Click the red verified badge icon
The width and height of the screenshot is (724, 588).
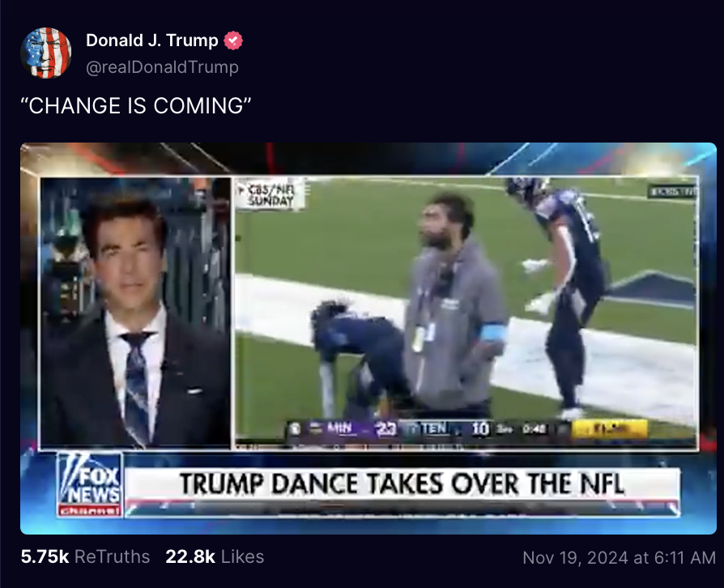(233, 40)
